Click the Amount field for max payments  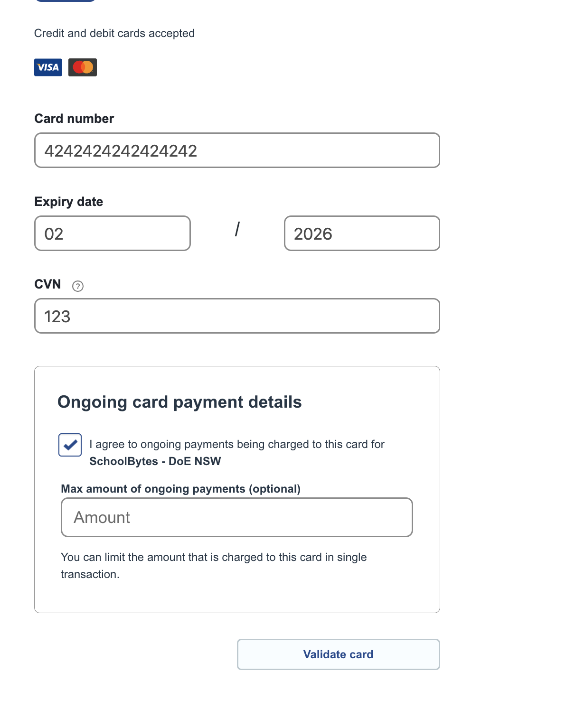[x=237, y=517]
